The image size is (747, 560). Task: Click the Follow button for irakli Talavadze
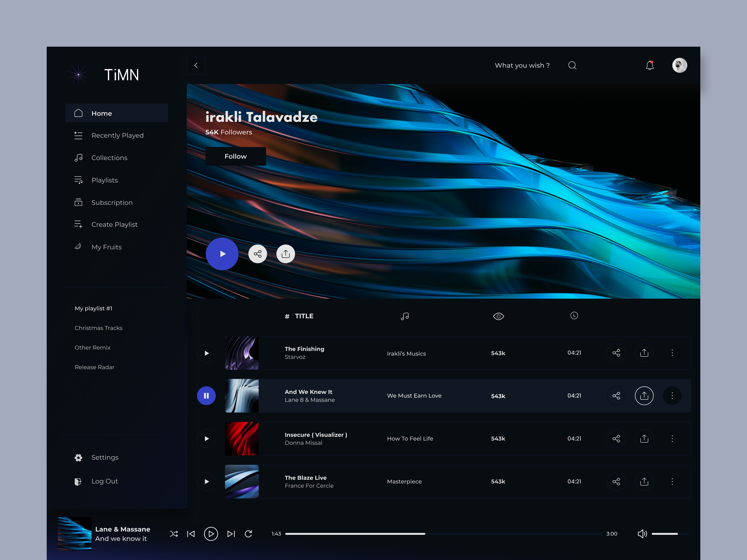click(235, 156)
